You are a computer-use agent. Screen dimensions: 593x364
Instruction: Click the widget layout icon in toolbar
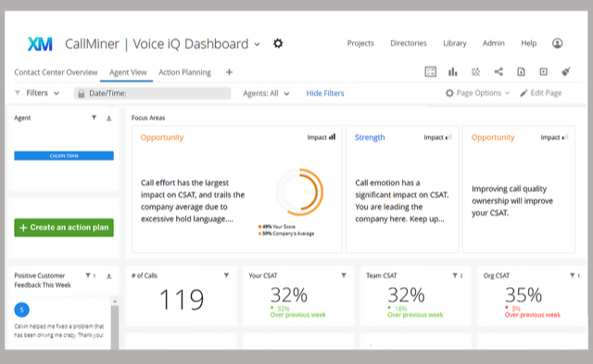click(x=430, y=71)
